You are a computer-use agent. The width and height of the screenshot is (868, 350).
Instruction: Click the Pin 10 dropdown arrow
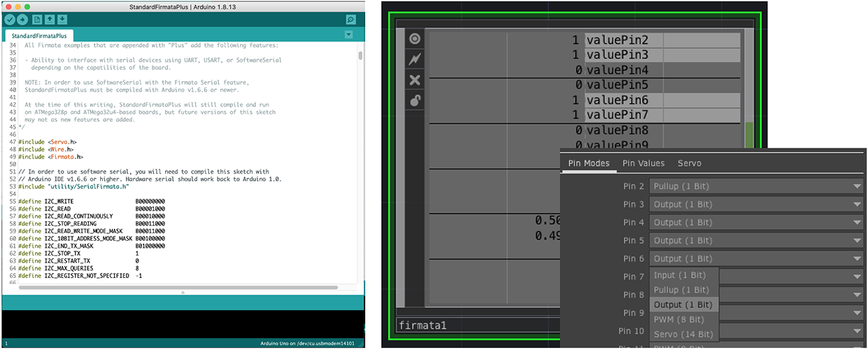point(858,331)
